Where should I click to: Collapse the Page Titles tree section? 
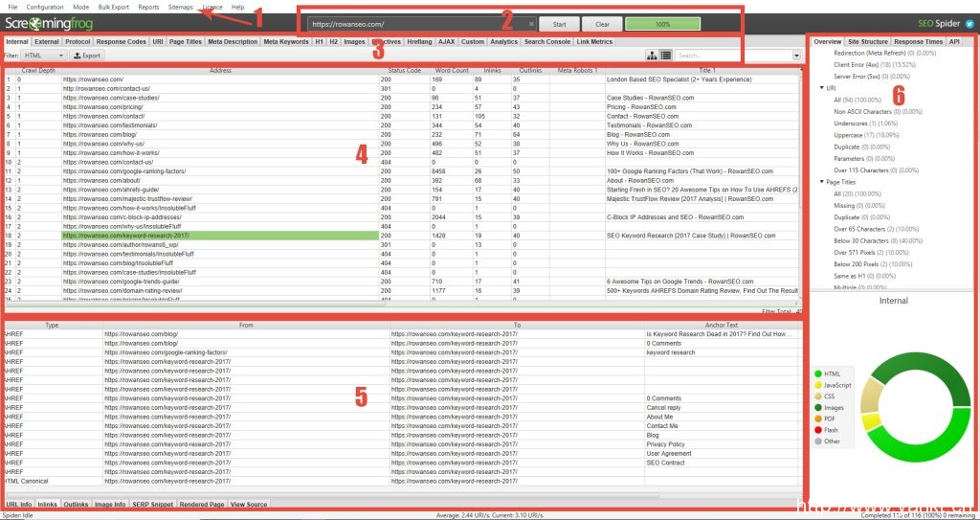[x=821, y=181]
